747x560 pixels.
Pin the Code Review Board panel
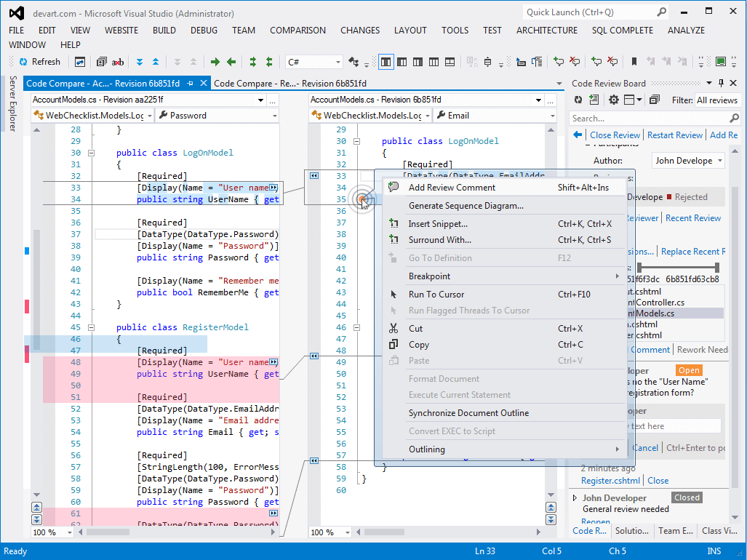tap(719, 83)
